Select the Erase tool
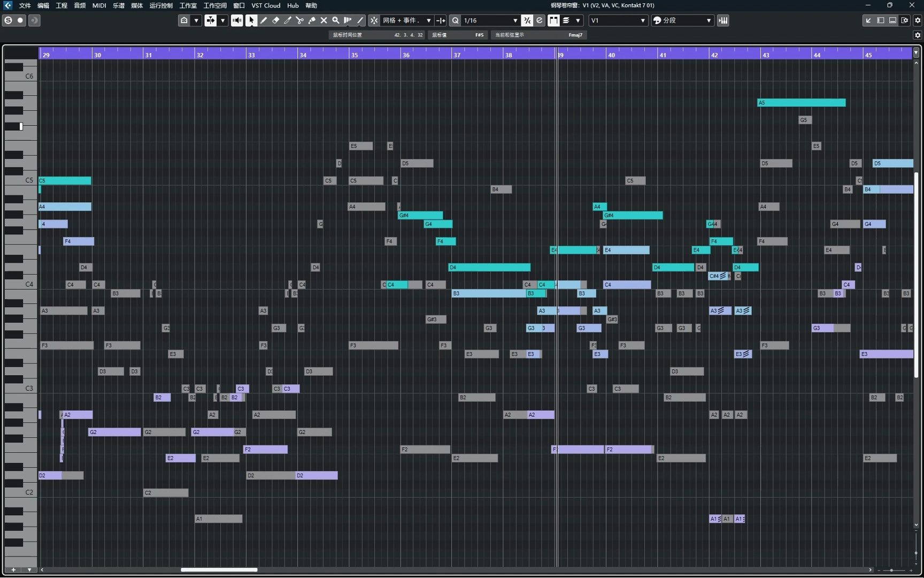The width and height of the screenshot is (924, 578). 276,20
